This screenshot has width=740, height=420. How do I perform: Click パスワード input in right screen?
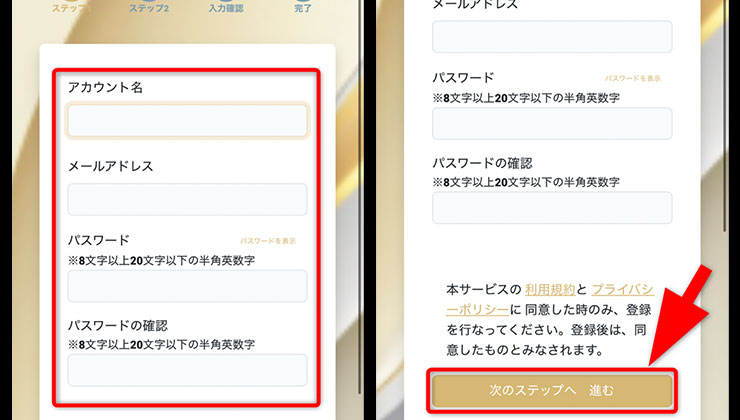[x=552, y=124]
